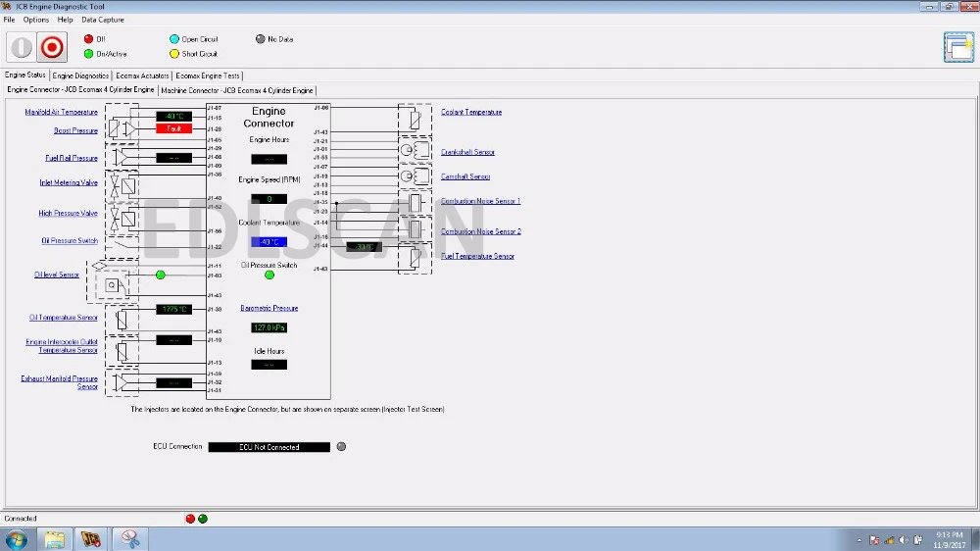980x551 pixels.
Task: Open the High Pressure Valve link
Action: point(69,214)
